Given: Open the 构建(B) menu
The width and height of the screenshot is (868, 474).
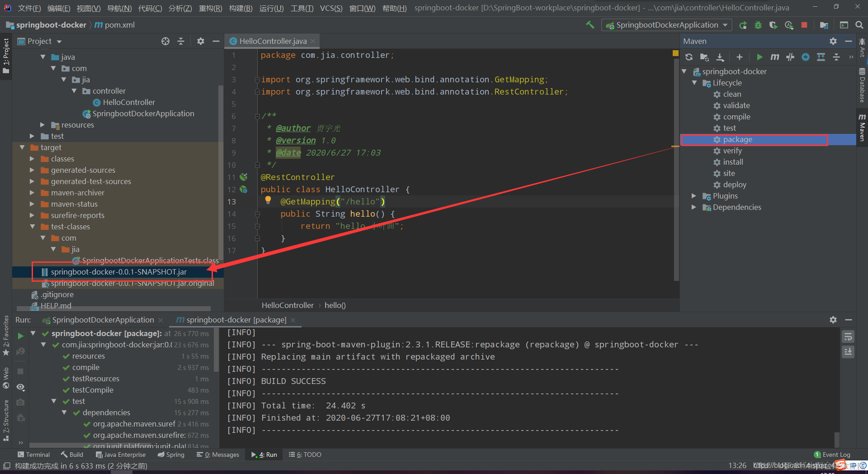Looking at the screenshot, I should [x=241, y=8].
